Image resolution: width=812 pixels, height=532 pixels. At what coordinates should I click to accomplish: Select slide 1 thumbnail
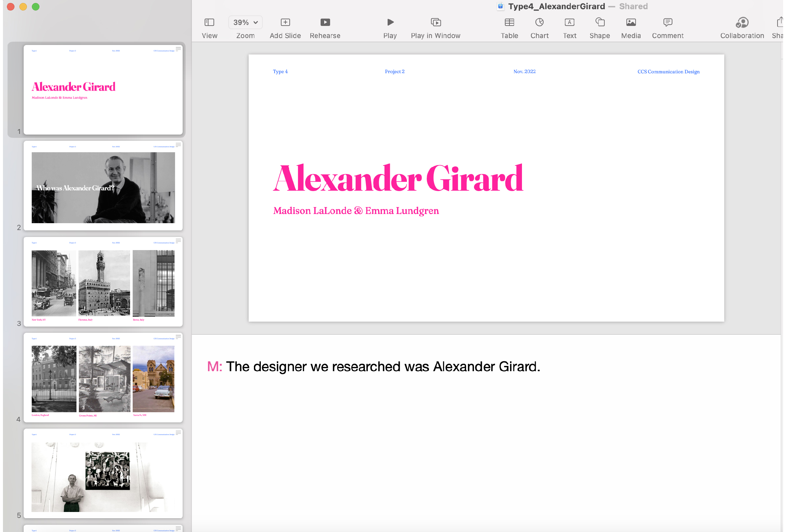coord(103,90)
